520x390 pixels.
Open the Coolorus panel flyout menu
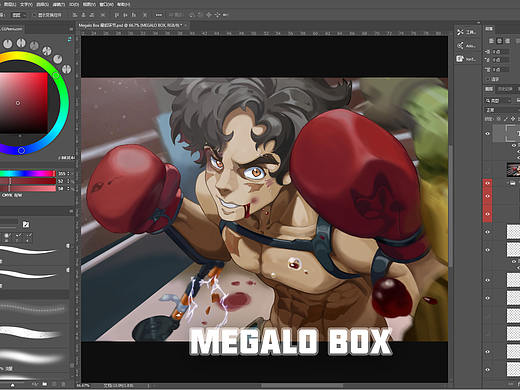tap(71, 29)
